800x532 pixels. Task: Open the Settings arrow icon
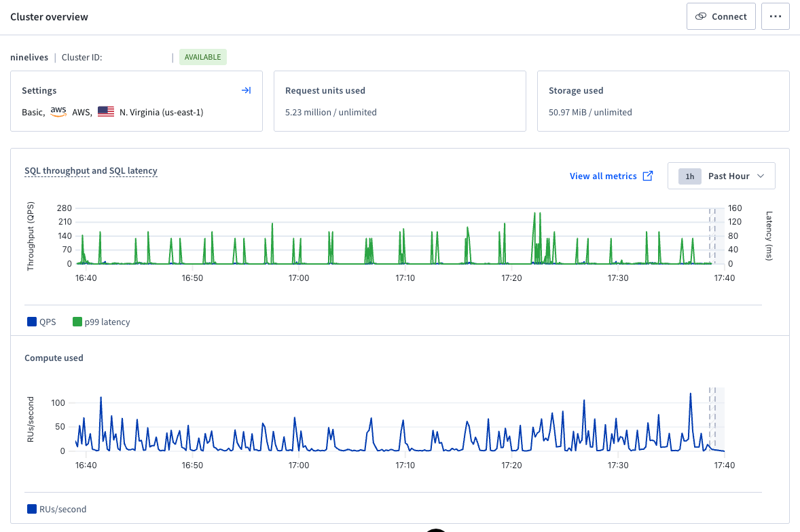pyautogui.click(x=246, y=90)
